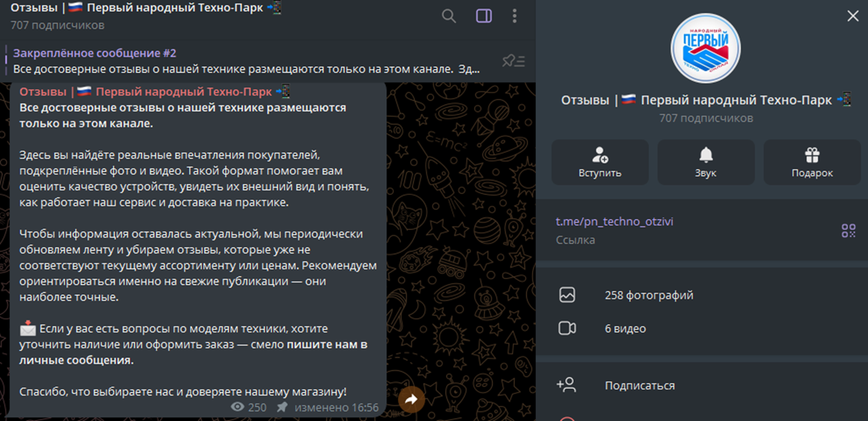The height and width of the screenshot is (421, 868).
Task: Open pinned message #2 banner
Action: [247, 61]
